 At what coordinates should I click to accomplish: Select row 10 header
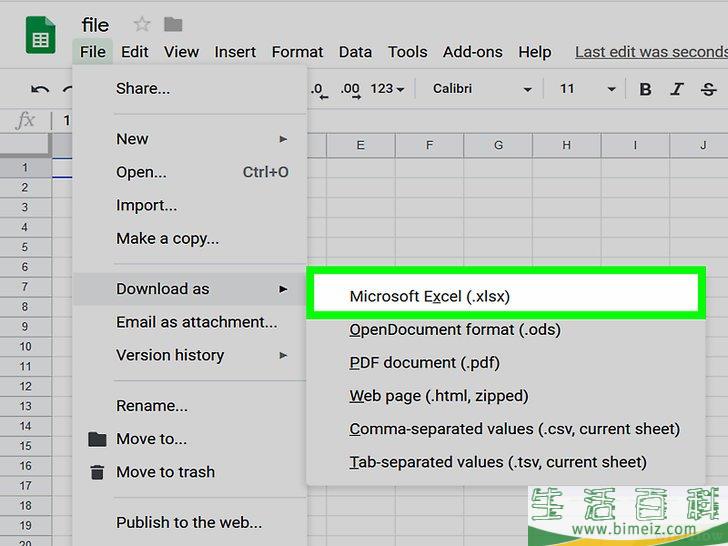(26, 346)
